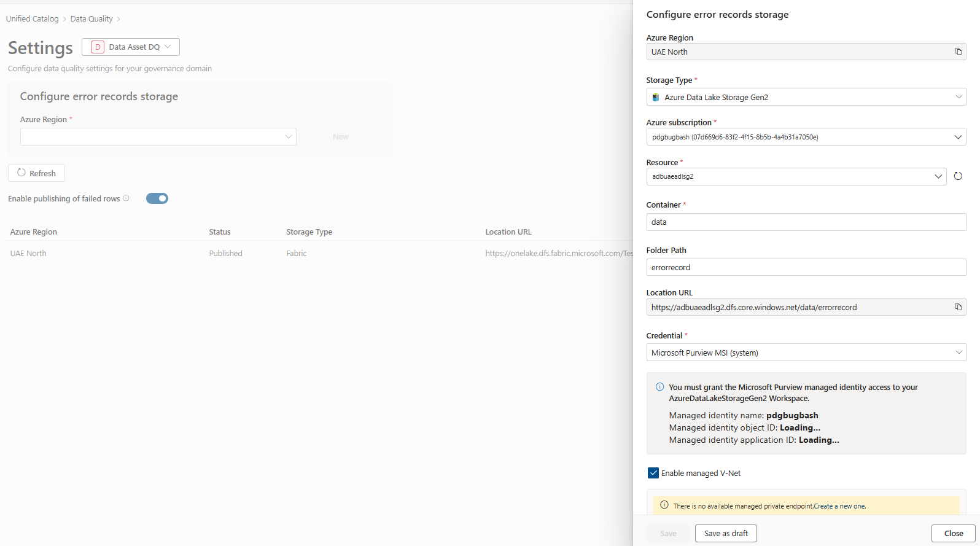Open the Storage Type dropdown

tap(806, 97)
